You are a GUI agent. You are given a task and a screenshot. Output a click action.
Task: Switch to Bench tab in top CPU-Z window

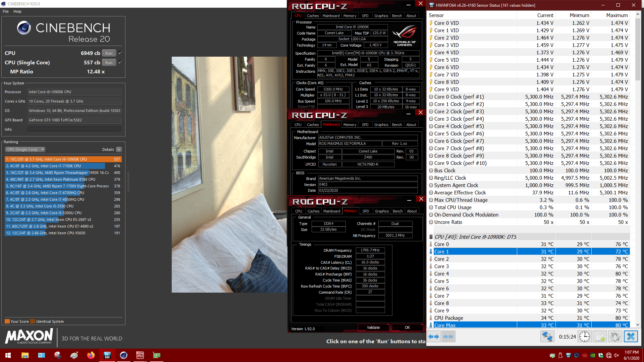[x=397, y=16]
